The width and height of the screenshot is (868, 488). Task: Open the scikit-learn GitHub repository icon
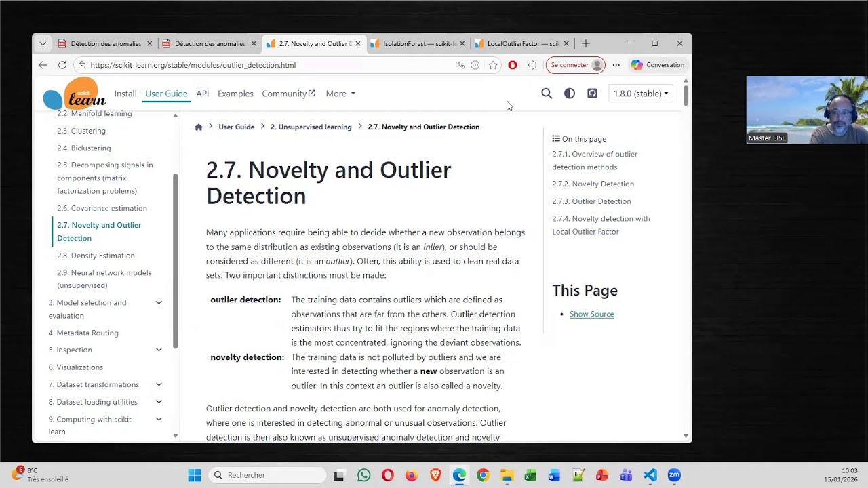(592, 94)
